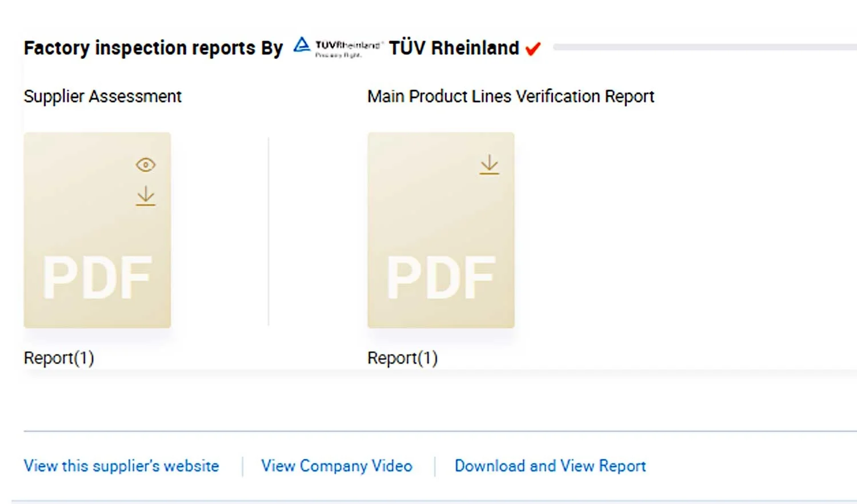The width and height of the screenshot is (857, 504).
Task: Open the View Company Video link
Action: (337, 466)
